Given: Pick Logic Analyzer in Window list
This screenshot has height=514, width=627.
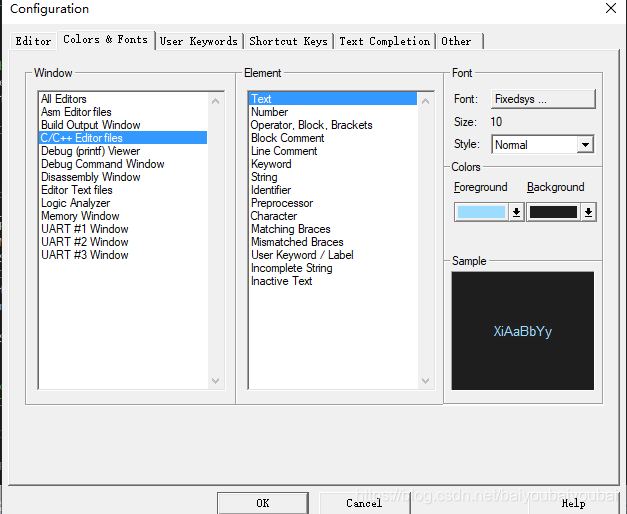Looking at the screenshot, I should [x=123, y=203].
